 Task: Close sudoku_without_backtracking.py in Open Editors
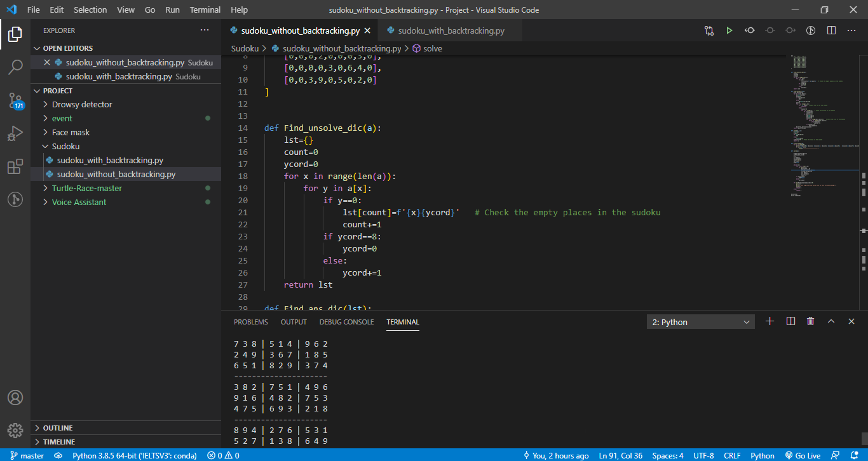tap(47, 62)
